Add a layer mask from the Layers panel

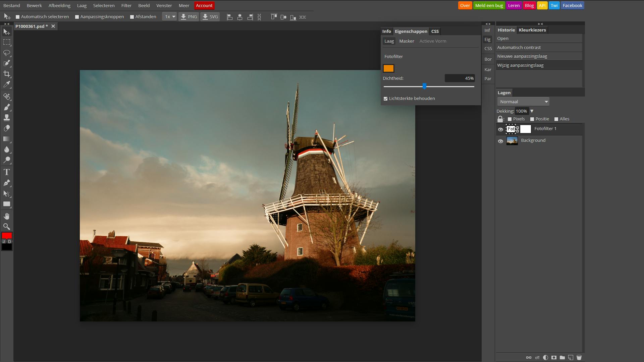pos(554,357)
